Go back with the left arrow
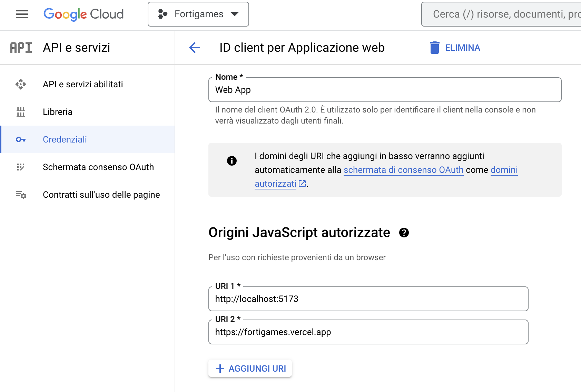The image size is (581, 392). pyautogui.click(x=195, y=48)
